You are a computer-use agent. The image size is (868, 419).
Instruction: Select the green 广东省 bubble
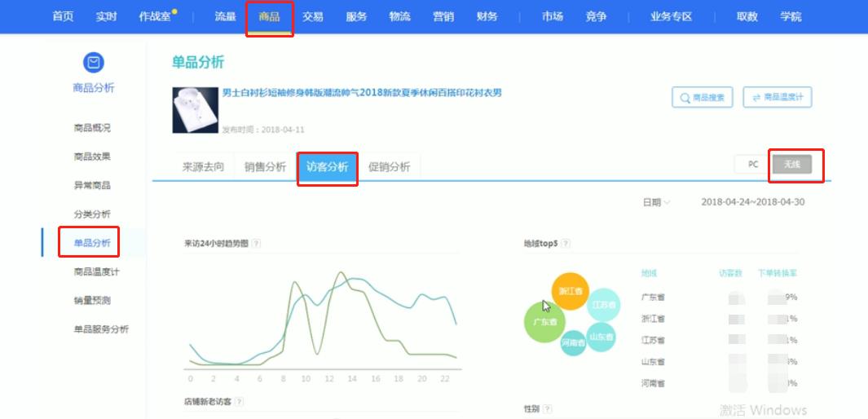[x=544, y=322]
